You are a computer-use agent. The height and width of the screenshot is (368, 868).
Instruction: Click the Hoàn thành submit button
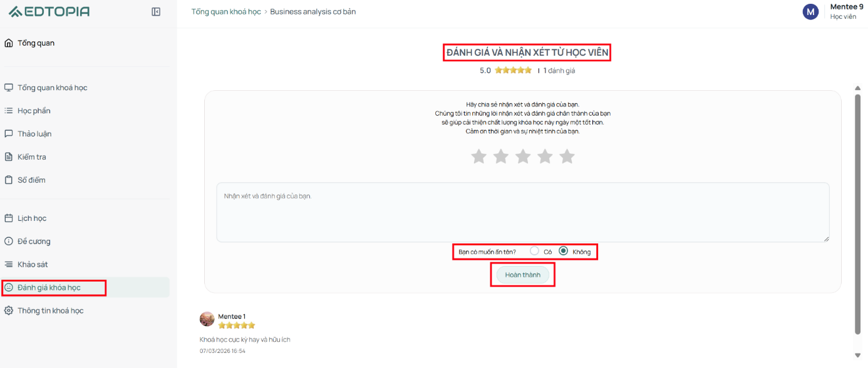(x=522, y=275)
